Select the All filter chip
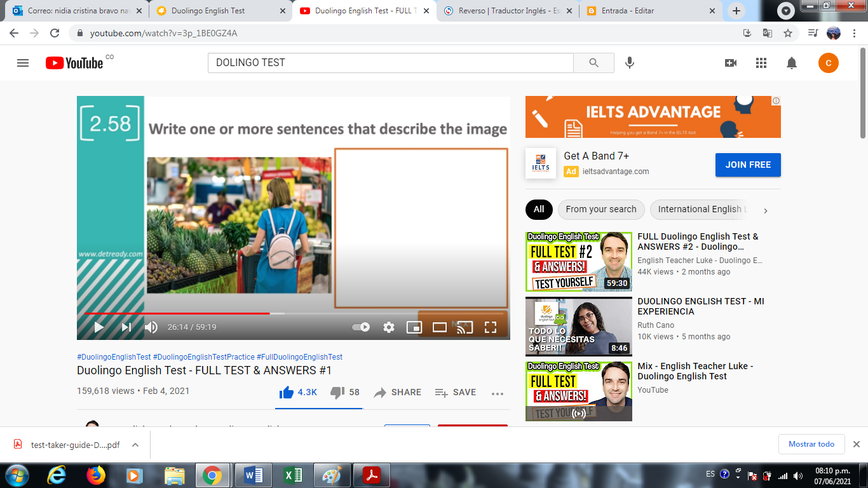The width and height of the screenshot is (868, 488). point(539,209)
